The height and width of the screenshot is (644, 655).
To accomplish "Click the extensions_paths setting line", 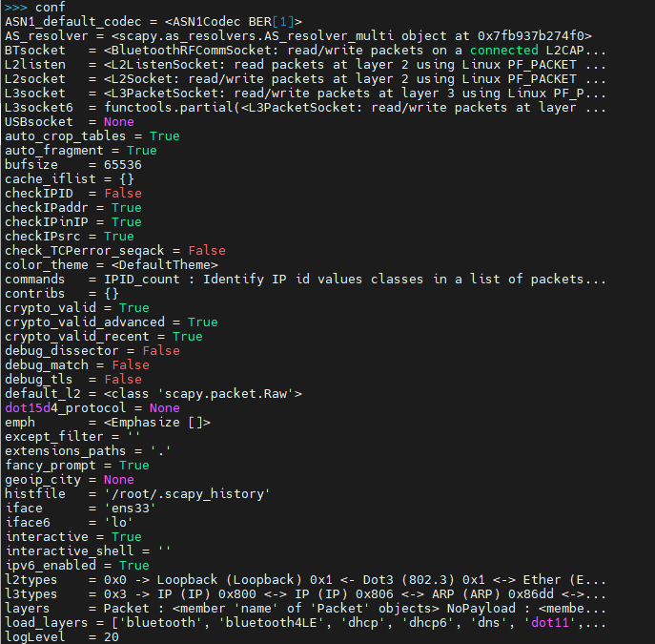I will point(88,451).
